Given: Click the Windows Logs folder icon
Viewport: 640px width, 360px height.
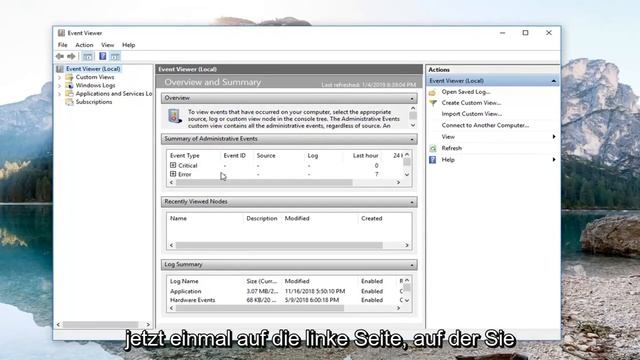Looking at the screenshot, I should tap(69, 85).
